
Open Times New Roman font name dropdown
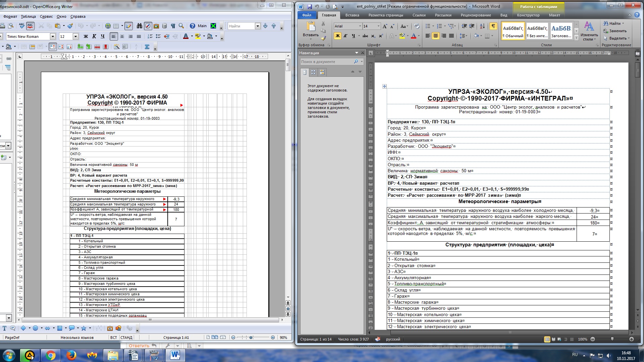point(53,37)
